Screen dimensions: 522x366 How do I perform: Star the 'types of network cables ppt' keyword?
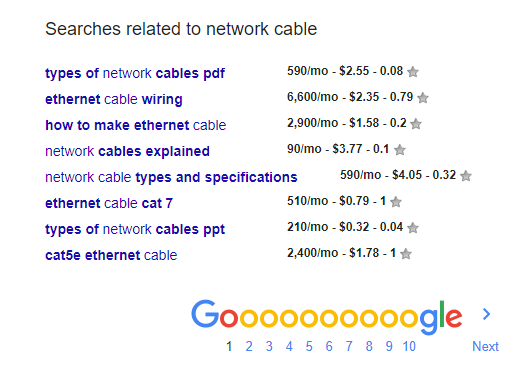[x=413, y=228]
